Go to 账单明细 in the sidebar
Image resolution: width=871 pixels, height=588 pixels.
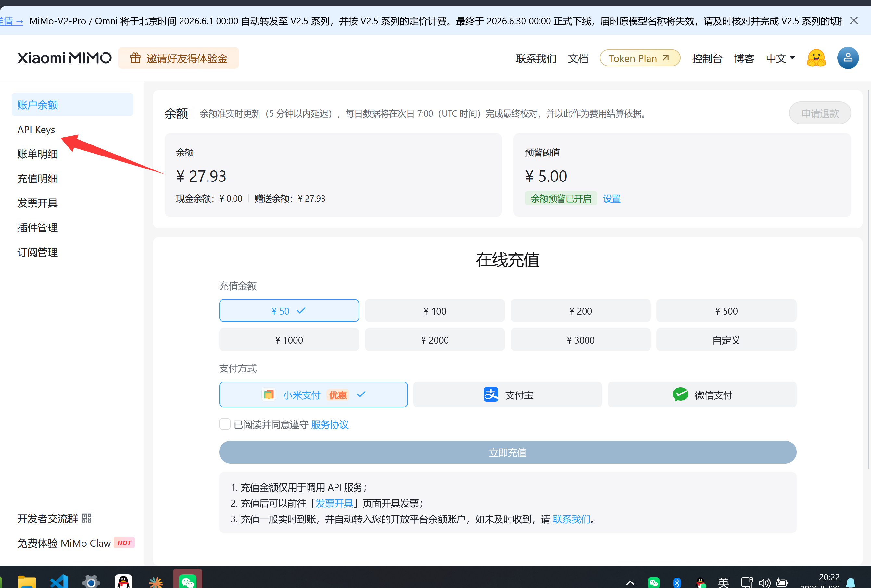point(37,154)
